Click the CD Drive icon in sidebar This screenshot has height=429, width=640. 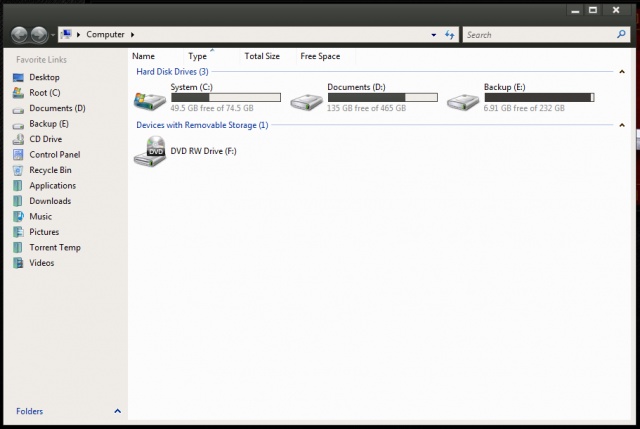click(18, 140)
